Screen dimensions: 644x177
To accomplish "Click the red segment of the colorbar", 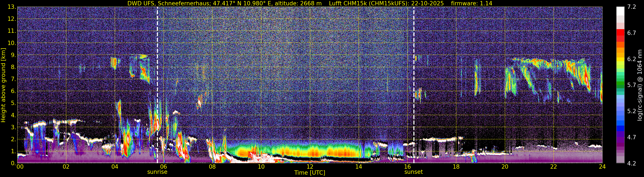I will tap(620, 32).
